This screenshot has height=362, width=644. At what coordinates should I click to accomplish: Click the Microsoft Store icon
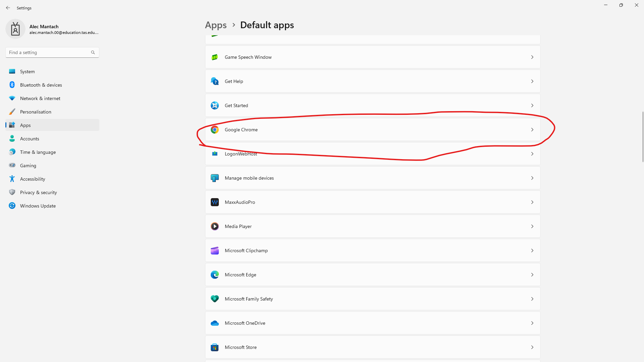pos(215,347)
